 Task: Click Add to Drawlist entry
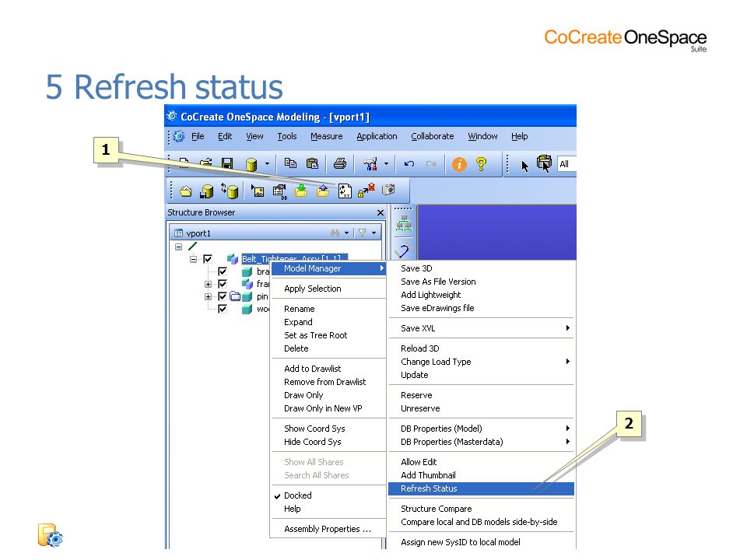tap(328, 369)
